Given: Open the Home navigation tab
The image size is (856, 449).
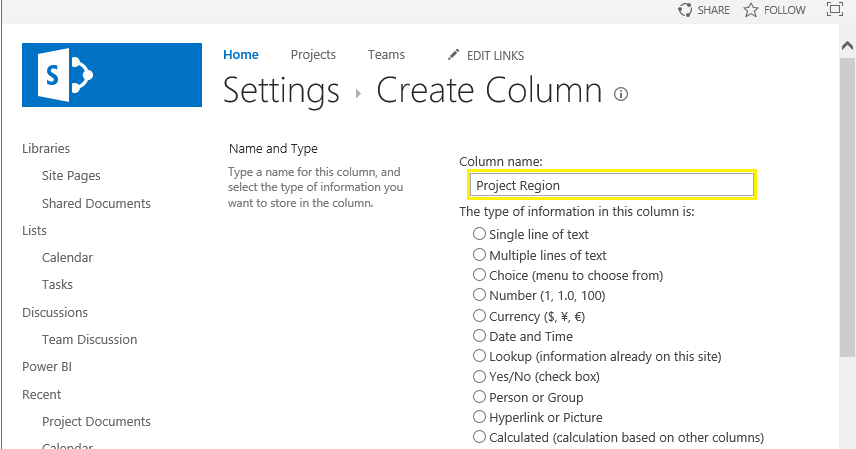Looking at the screenshot, I should 241,55.
